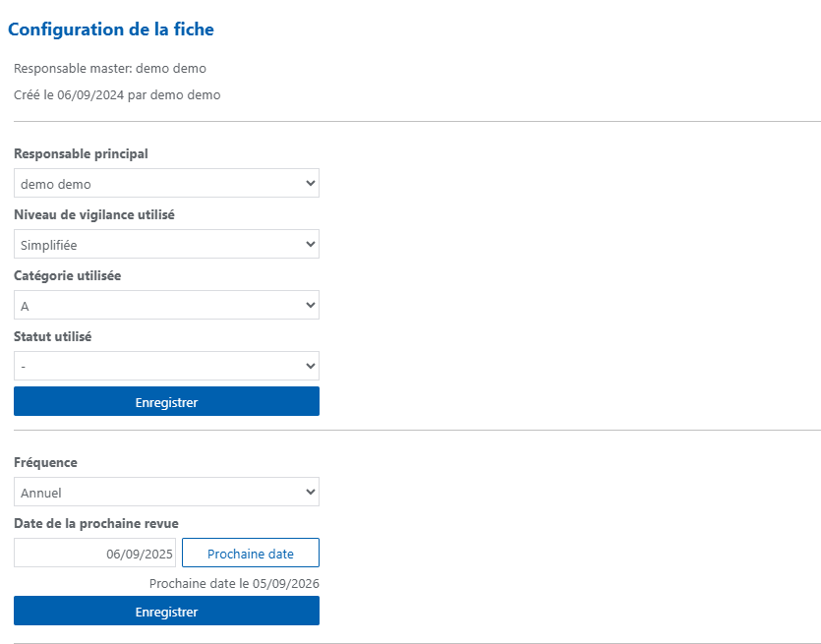The image size is (821, 644).
Task: Click the Configuration de la fiche heading
Action: tap(111, 29)
